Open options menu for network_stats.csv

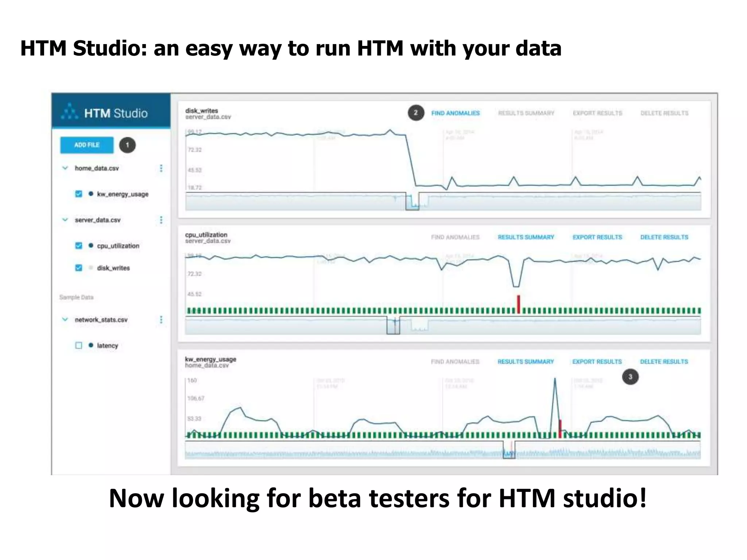[161, 320]
